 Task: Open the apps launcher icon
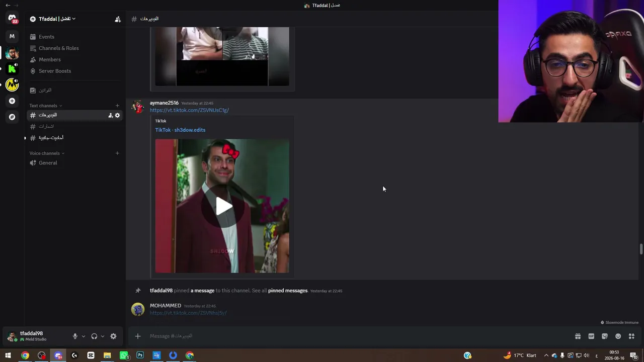(631, 336)
